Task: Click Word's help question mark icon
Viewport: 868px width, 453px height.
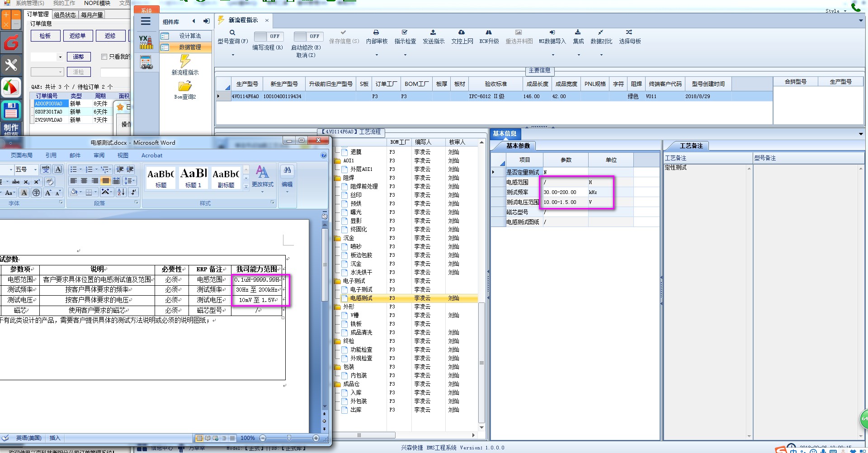Action: pyautogui.click(x=324, y=155)
